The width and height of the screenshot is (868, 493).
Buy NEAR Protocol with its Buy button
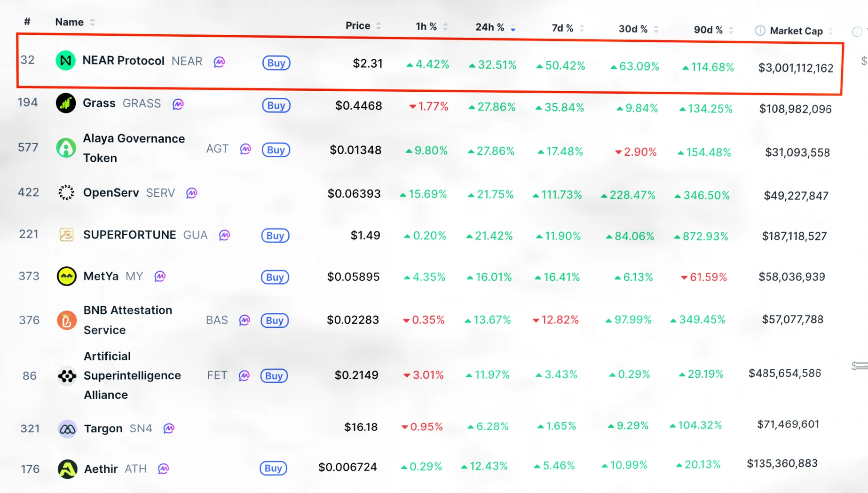[x=276, y=63]
